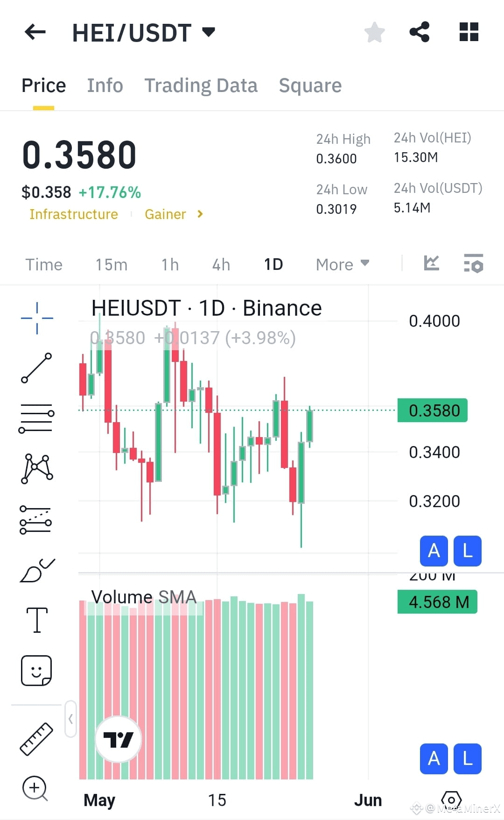This screenshot has height=820, width=504.
Task: Add HEI/USDT to favorites star
Action: 374,32
